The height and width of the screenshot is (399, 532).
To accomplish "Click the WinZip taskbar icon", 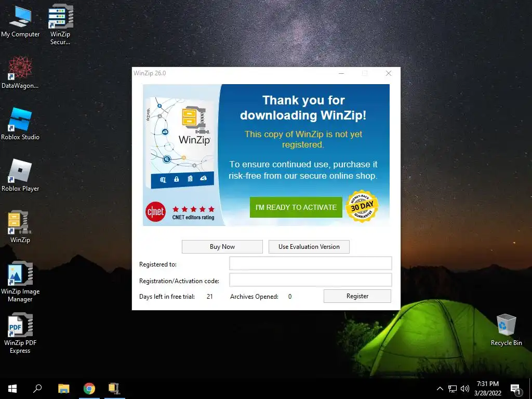I will click(114, 389).
